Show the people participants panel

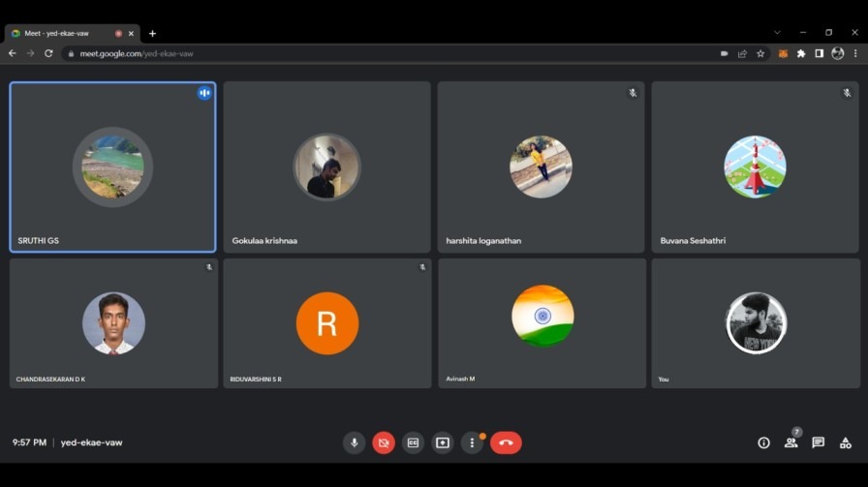coord(790,442)
